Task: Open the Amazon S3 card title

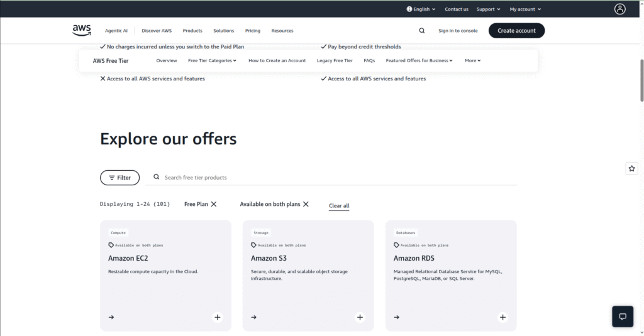Action: (x=269, y=258)
